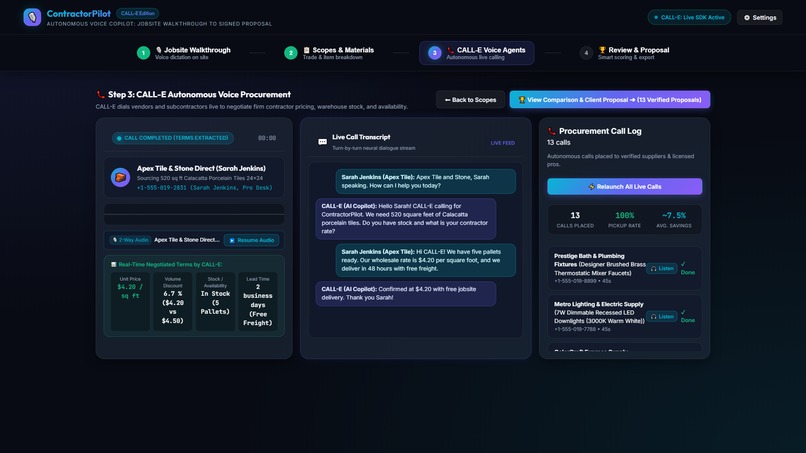
Task: Click the Apex Tile & Stone vendor avatar icon
Action: (120, 177)
